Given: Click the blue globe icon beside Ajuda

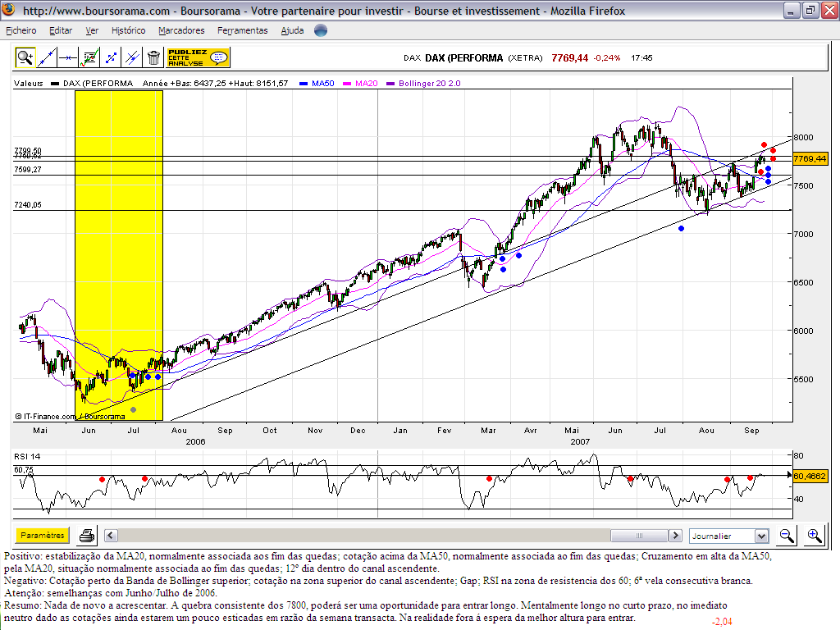Looking at the screenshot, I should pyautogui.click(x=321, y=30).
